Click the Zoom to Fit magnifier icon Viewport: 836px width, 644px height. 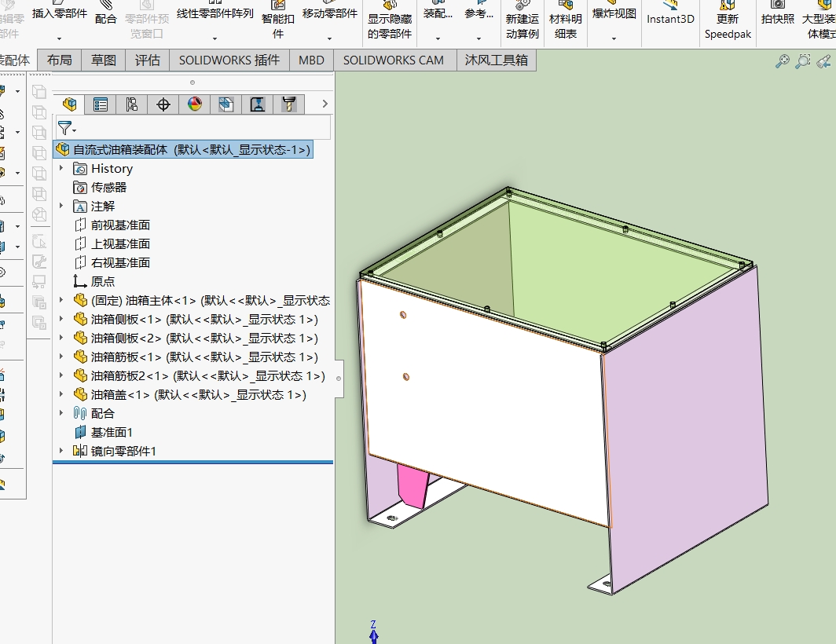[x=782, y=61]
